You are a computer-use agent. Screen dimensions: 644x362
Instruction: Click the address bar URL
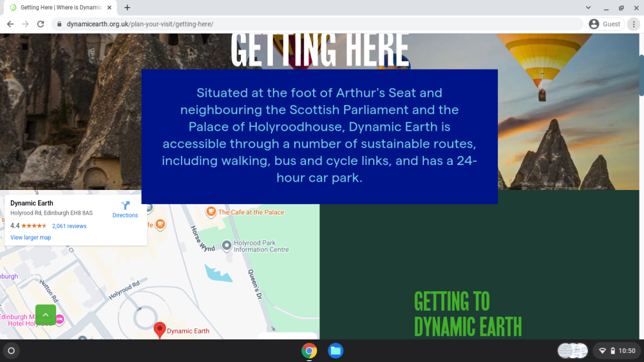click(x=140, y=24)
